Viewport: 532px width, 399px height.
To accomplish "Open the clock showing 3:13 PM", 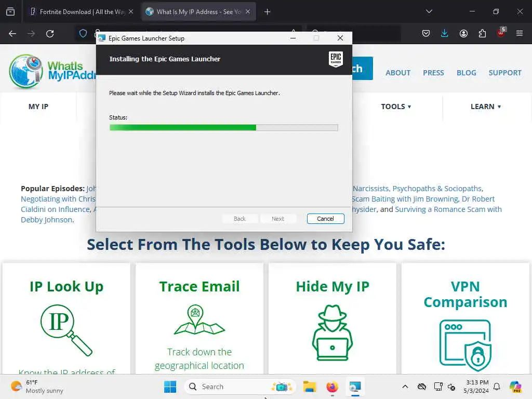I will 476,387.
